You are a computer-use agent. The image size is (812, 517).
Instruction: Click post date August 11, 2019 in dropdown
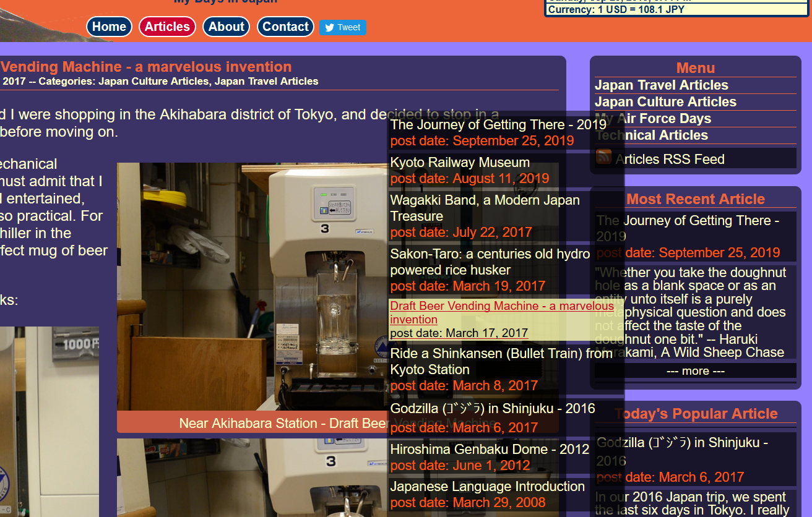(470, 179)
